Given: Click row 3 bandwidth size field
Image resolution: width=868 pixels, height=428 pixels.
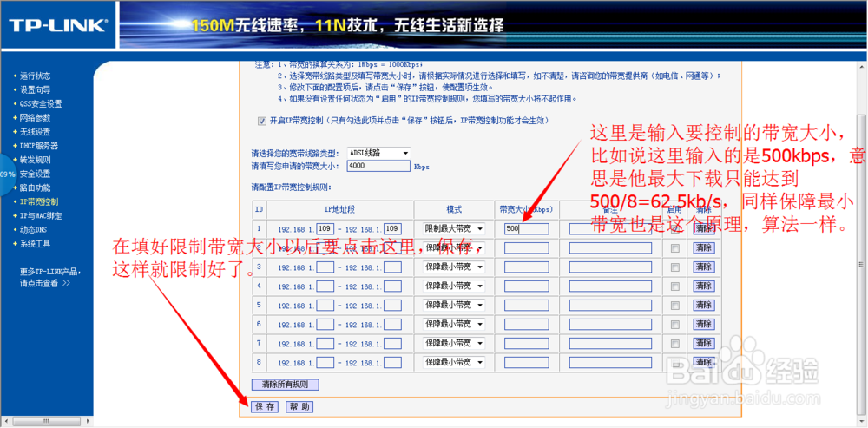Looking at the screenshot, I should 527,267.
